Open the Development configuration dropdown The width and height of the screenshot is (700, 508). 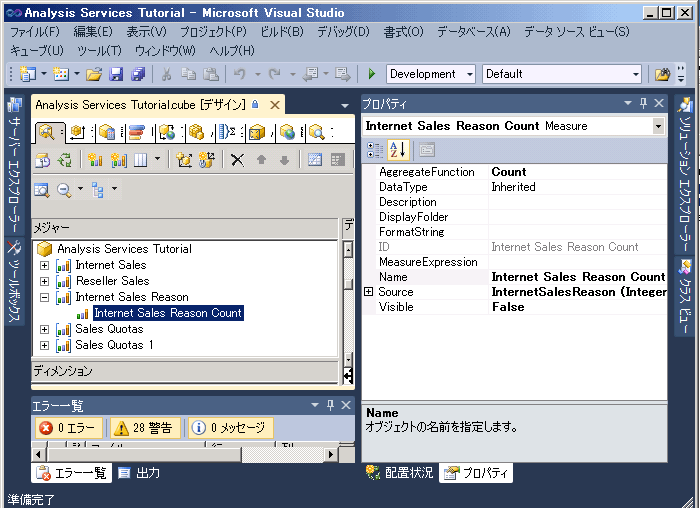click(470, 74)
